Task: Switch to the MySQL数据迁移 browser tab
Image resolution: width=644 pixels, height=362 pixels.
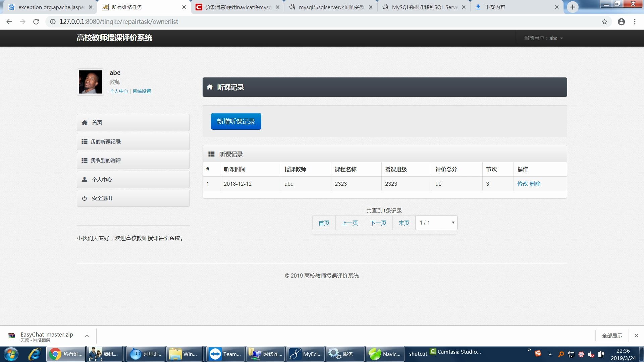Action: pos(424,7)
